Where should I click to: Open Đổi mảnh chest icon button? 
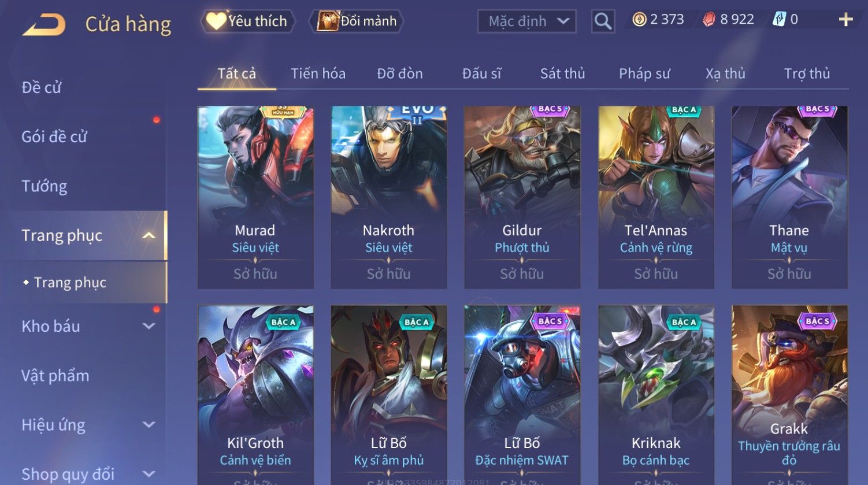click(357, 21)
